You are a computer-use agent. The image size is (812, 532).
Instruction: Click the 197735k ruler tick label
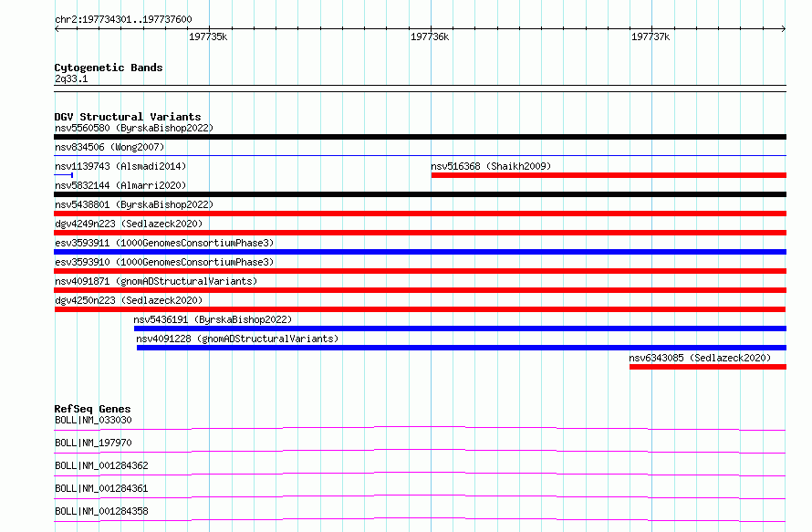pos(208,37)
